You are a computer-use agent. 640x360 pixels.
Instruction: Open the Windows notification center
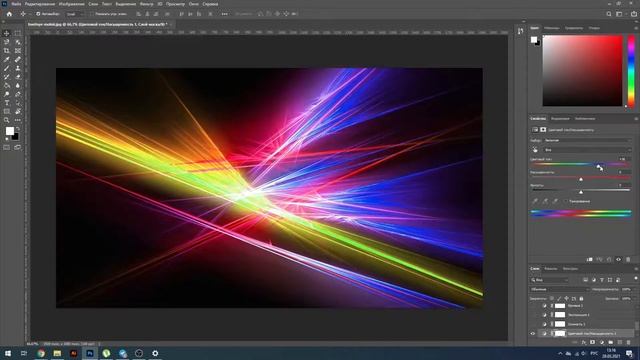[629, 353]
